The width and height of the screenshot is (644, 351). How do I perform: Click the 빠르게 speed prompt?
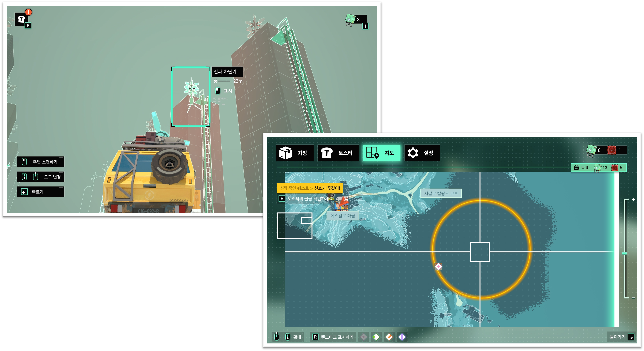pyautogui.click(x=41, y=192)
